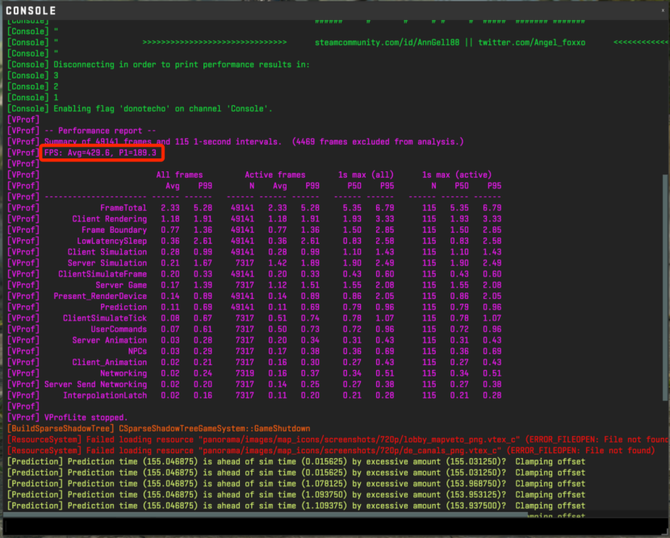
Task: Click the LowLatencySleep row
Action: 300,240
